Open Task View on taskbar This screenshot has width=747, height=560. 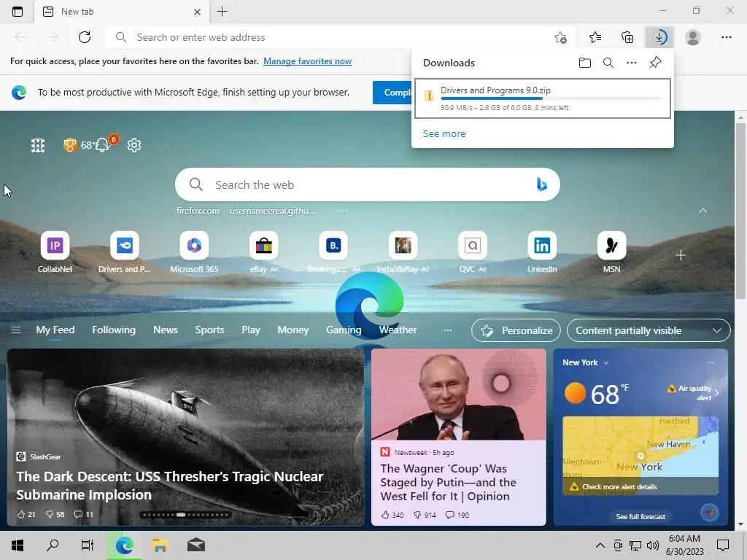[x=88, y=545]
